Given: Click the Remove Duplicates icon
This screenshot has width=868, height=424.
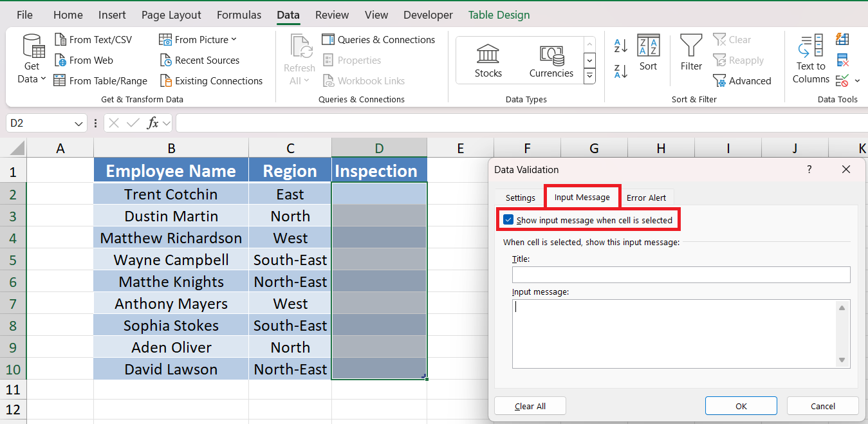Looking at the screenshot, I should (842, 60).
